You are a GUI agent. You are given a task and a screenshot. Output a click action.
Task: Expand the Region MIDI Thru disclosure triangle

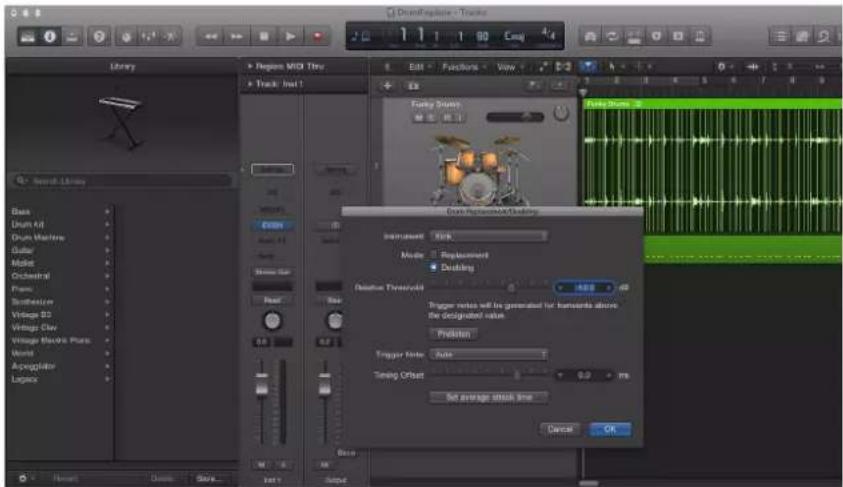[x=250, y=66]
